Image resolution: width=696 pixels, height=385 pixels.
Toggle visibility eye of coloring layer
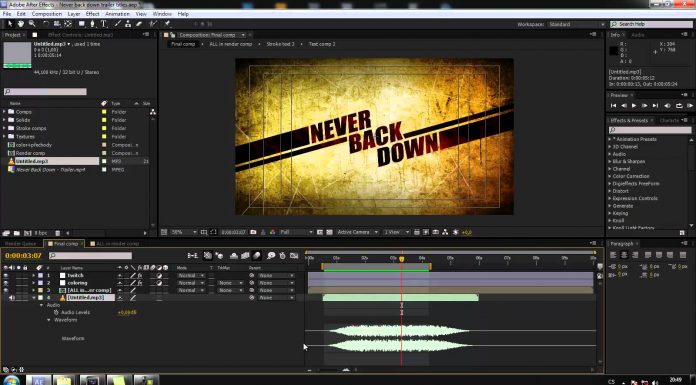pos(6,283)
